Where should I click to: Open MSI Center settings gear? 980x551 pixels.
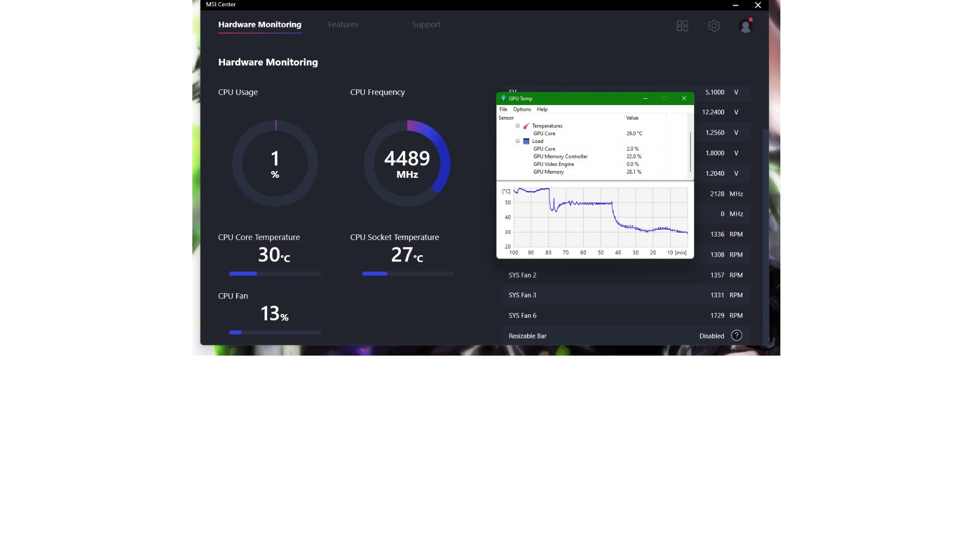pos(714,25)
